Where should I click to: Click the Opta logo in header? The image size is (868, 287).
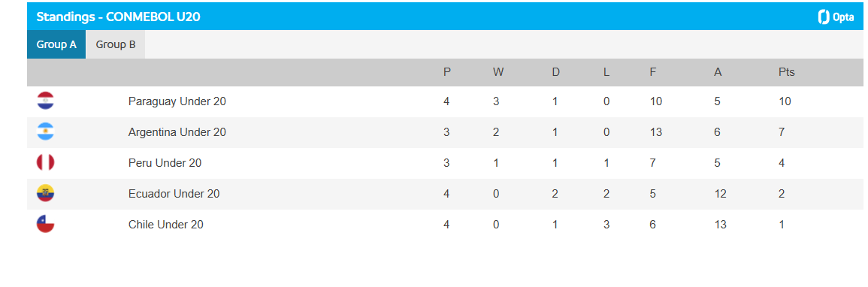coord(836,17)
